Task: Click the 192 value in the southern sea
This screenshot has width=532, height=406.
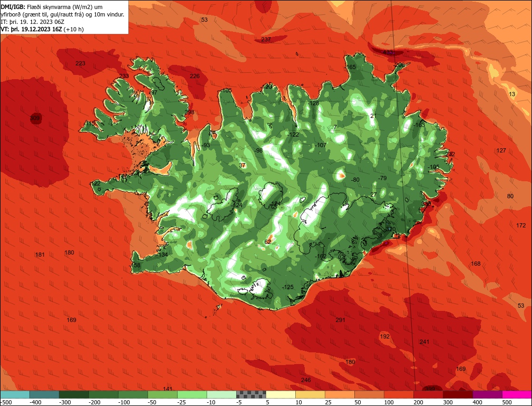Action: [x=385, y=336]
